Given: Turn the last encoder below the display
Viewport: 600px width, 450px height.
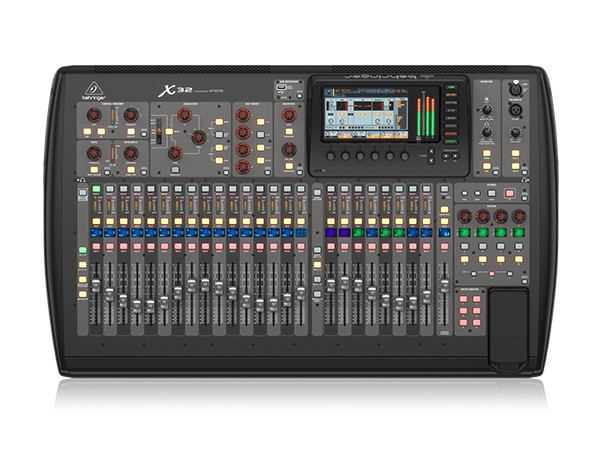Looking at the screenshot, I should pos(404,156).
